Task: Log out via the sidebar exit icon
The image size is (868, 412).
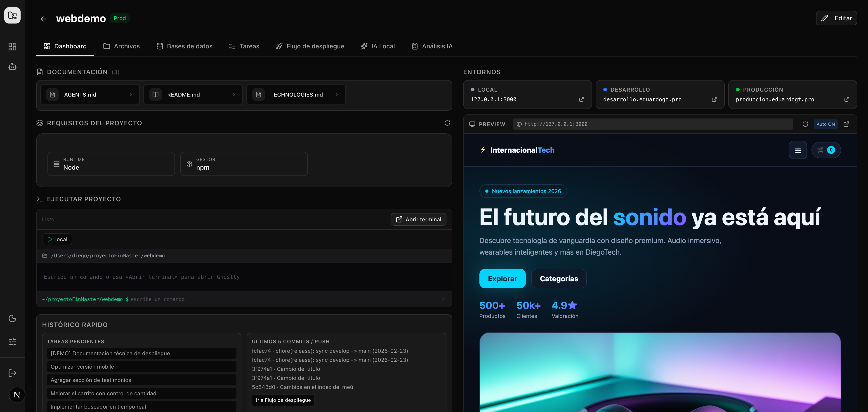Action: coord(12,373)
